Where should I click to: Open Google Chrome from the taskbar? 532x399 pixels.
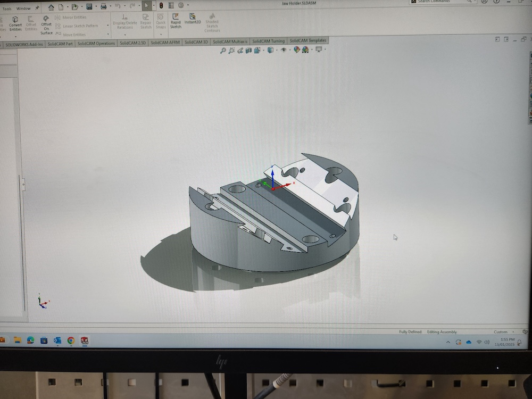coord(71,340)
